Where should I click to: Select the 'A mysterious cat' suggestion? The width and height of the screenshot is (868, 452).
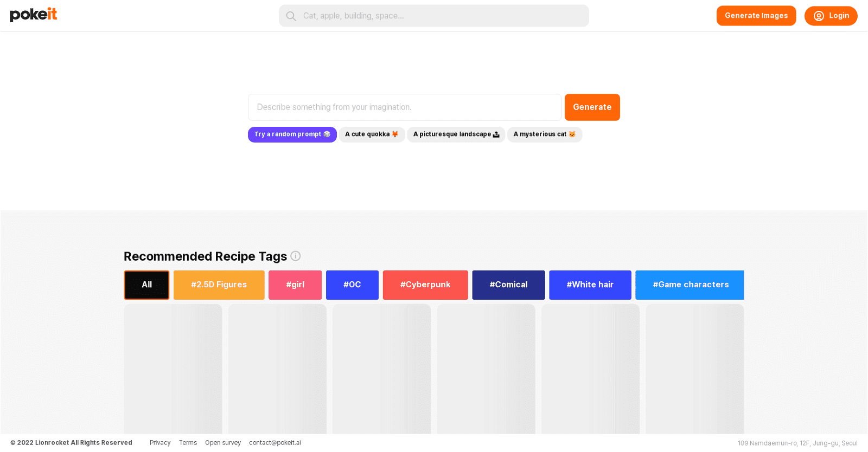coord(544,134)
